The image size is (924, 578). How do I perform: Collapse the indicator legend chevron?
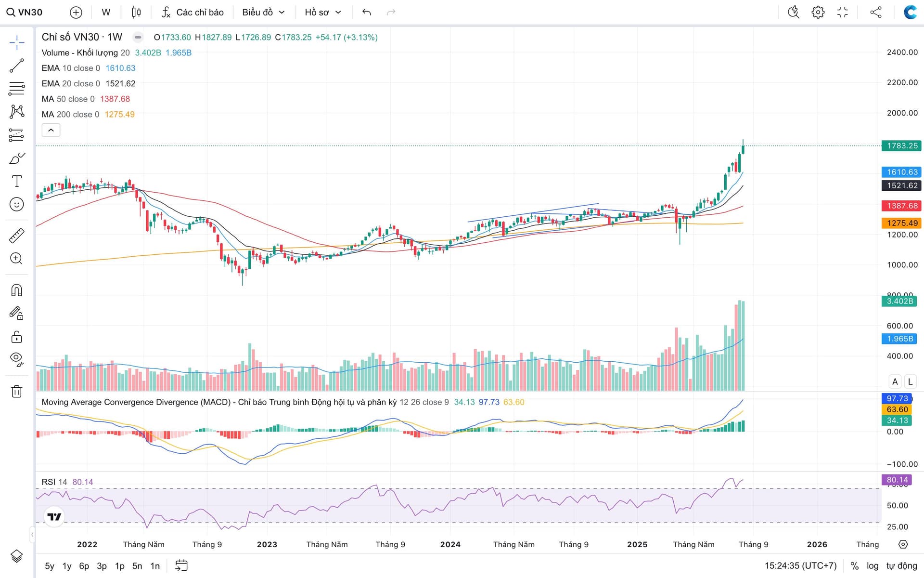coord(51,130)
